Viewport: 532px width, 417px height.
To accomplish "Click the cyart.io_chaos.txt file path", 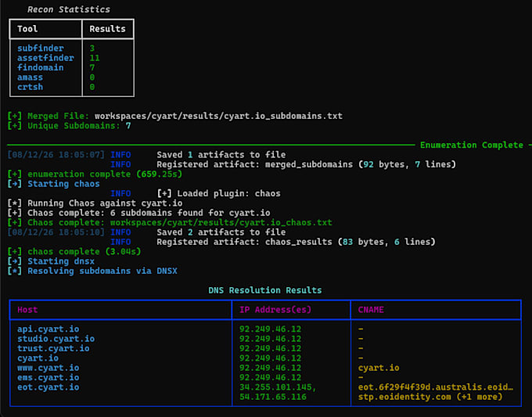I will [221, 222].
